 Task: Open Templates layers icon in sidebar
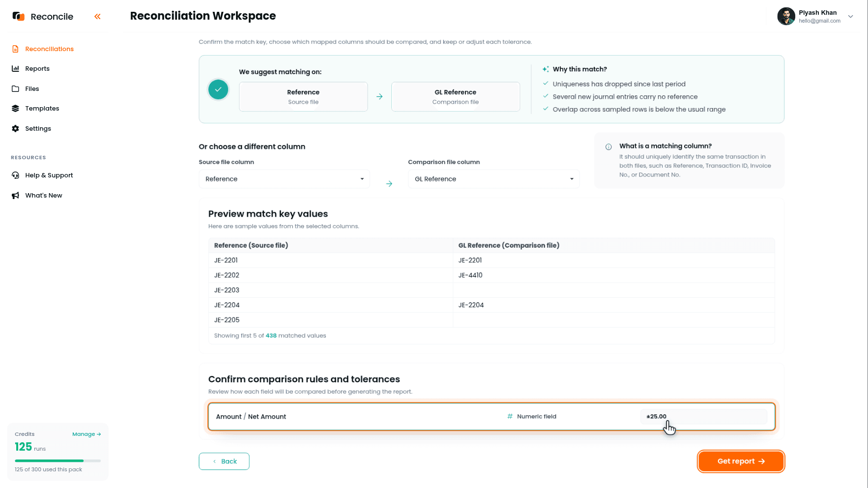click(x=15, y=109)
